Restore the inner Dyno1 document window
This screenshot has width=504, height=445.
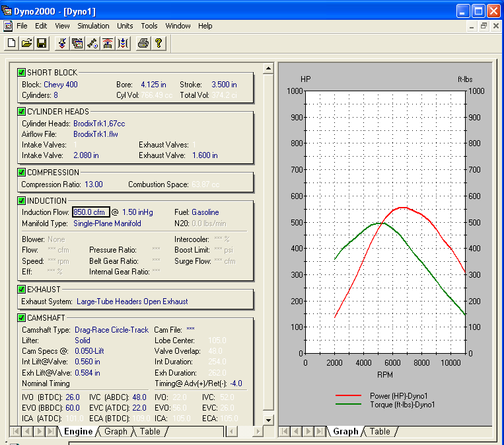pos(484,26)
